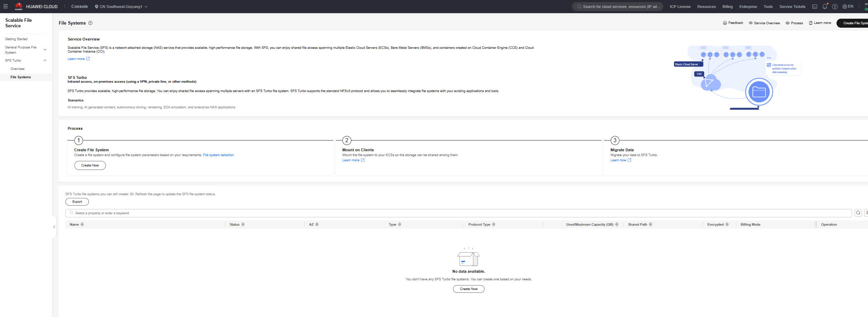Click the empty box No data illustration
The image size is (868, 317).
click(x=469, y=257)
